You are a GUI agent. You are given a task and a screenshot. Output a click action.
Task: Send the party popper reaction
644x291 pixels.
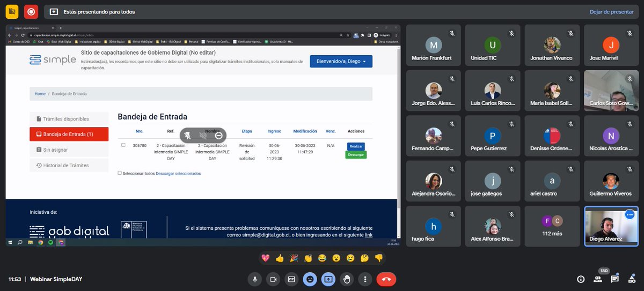click(293, 258)
